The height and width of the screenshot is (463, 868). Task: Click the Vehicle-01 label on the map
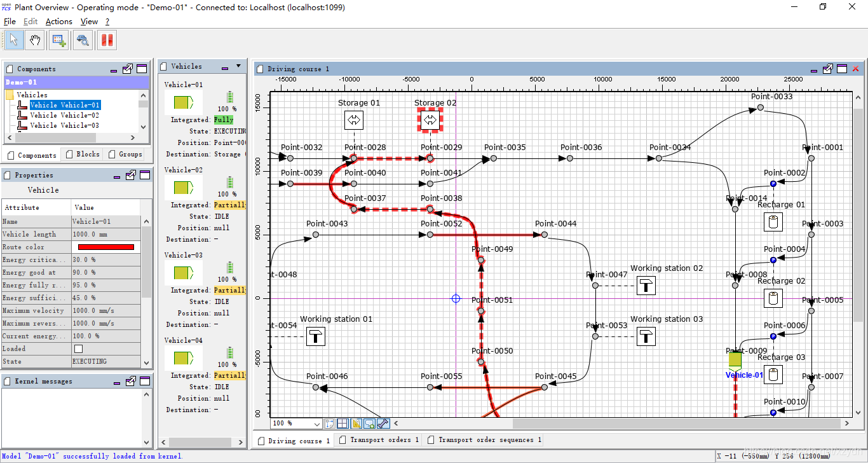point(744,375)
